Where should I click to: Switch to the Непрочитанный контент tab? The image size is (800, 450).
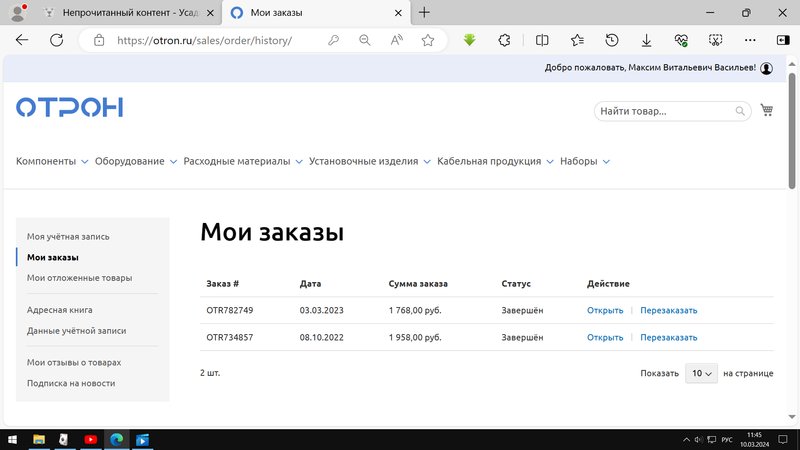[129, 13]
